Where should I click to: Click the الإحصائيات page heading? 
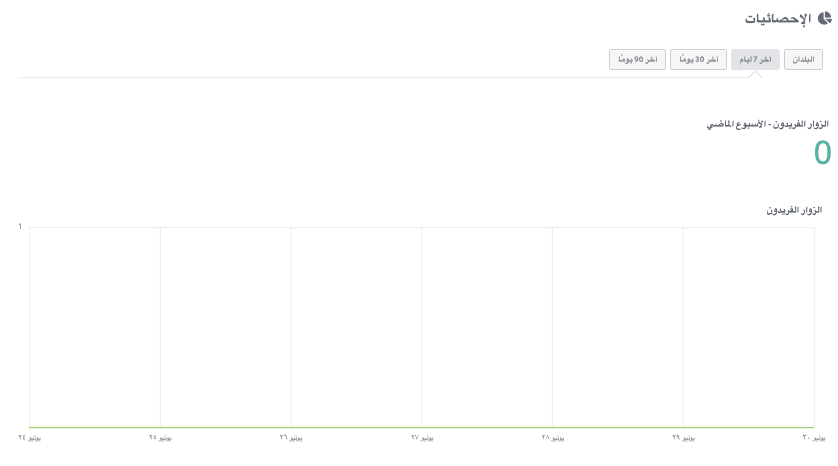point(778,19)
